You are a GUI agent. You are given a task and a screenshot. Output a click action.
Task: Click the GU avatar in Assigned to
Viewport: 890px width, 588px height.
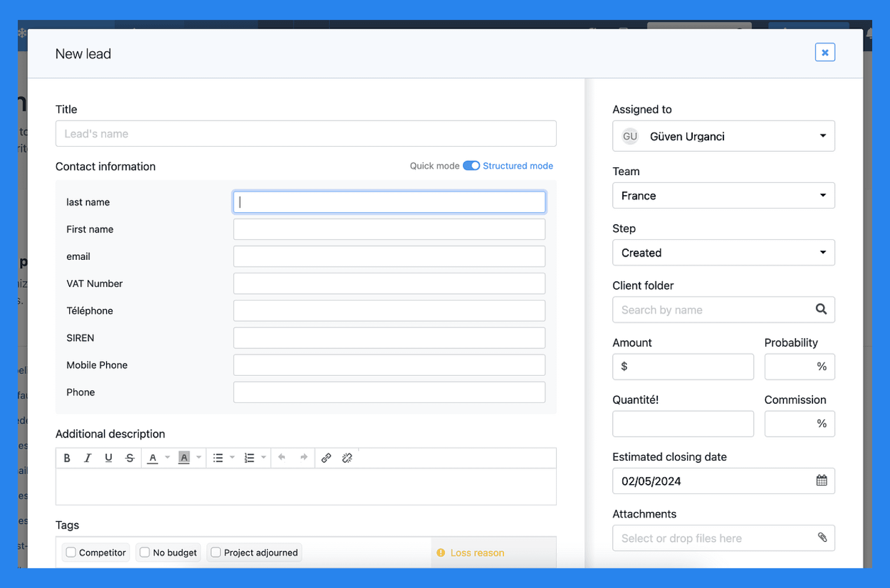pos(630,136)
